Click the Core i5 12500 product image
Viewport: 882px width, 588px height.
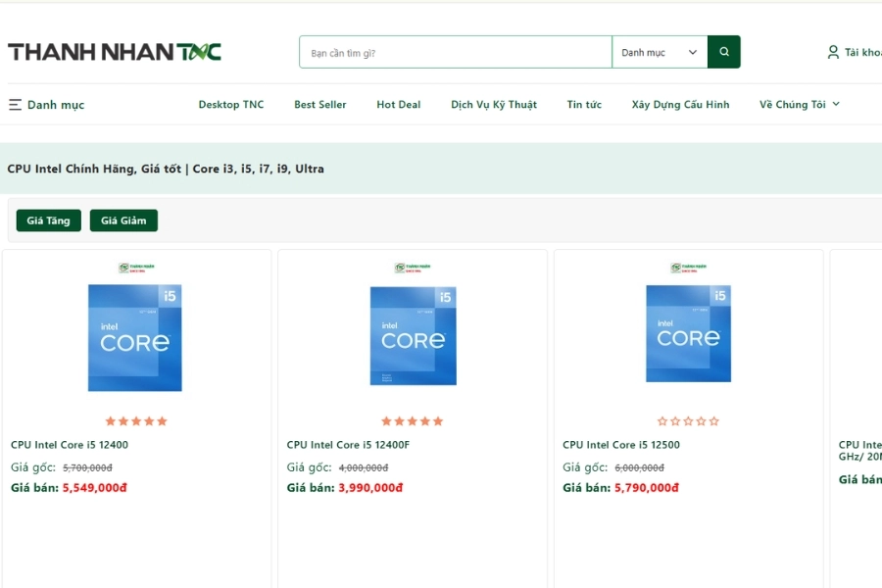[689, 333]
